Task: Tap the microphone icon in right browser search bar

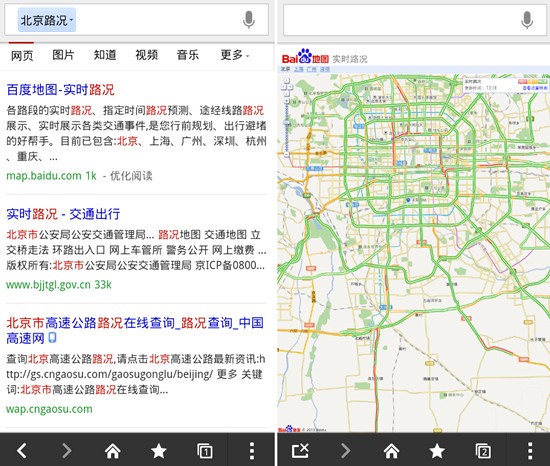Action: pyautogui.click(x=527, y=20)
